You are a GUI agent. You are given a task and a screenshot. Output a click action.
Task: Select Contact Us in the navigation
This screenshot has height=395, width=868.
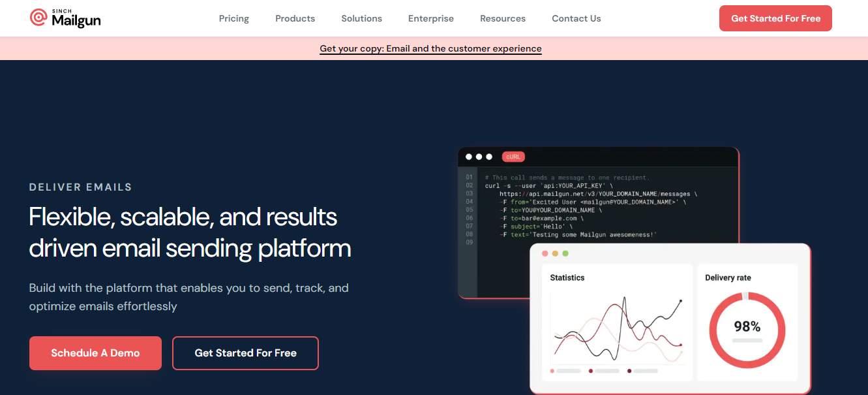[x=576, y=18]
